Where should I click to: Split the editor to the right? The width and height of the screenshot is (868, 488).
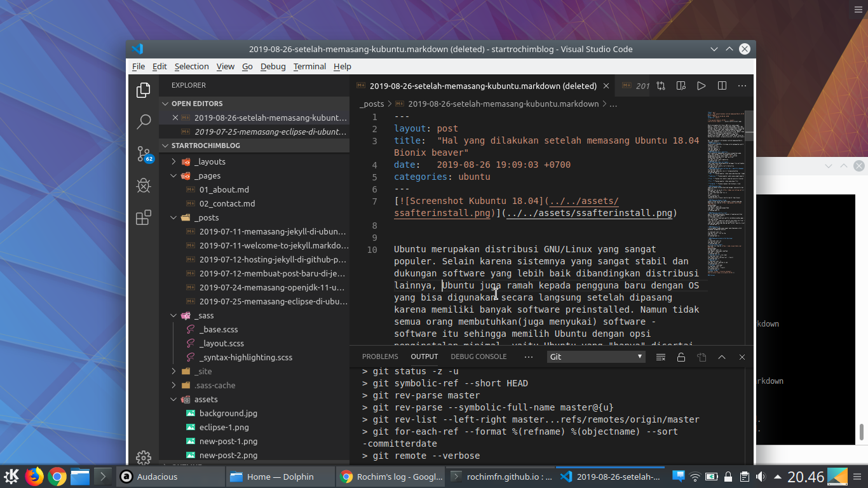[722, 86]
